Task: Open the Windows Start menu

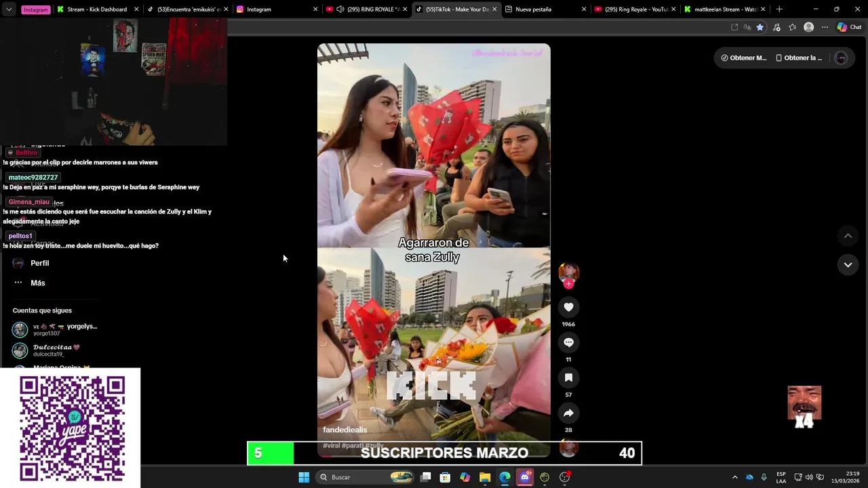Action: click(304, 477)
